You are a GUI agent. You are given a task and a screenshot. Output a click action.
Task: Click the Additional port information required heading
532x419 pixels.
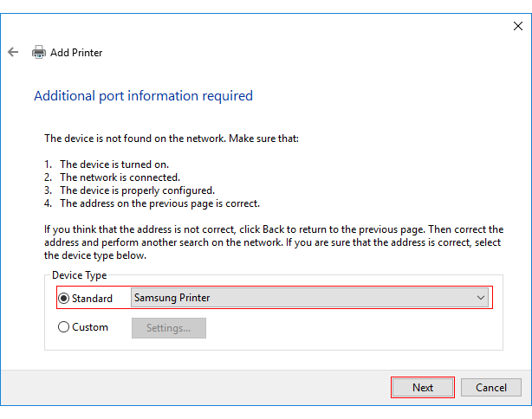pos(143,96)
